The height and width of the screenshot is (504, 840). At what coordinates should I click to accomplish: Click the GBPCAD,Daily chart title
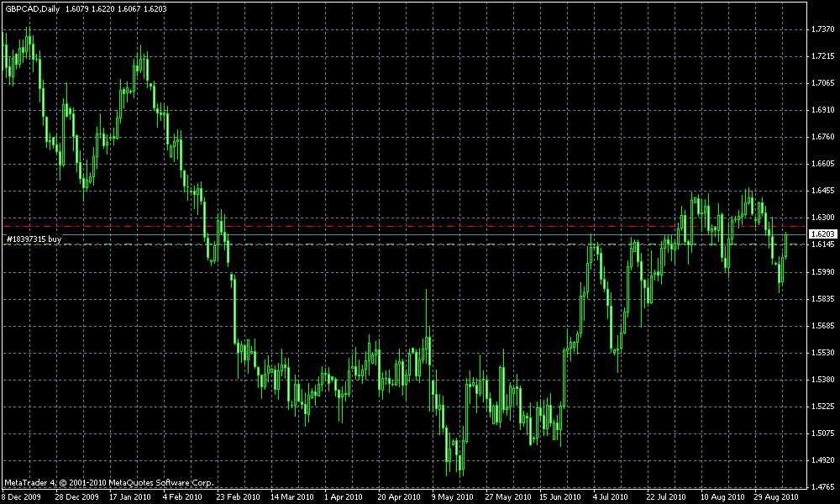tap(32, 9)
